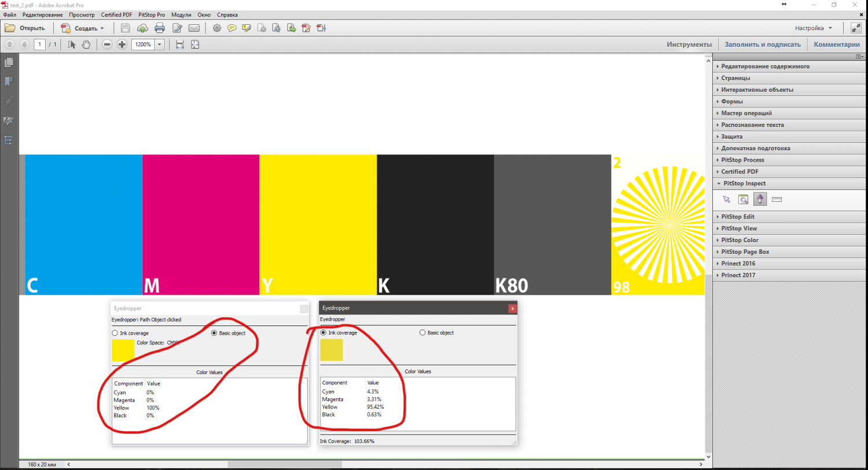
Task: Open the Редактирование menu
Action: click(x=42, y=14)
